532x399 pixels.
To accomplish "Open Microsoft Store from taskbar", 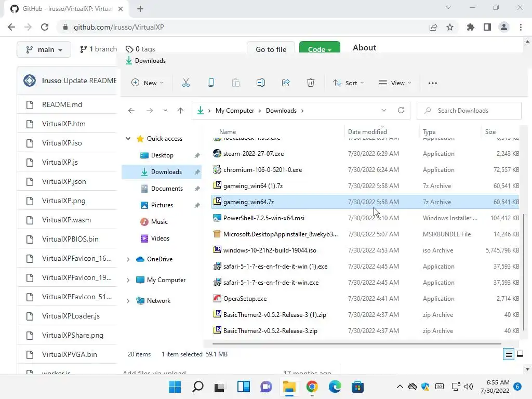I will pos(357,387).
